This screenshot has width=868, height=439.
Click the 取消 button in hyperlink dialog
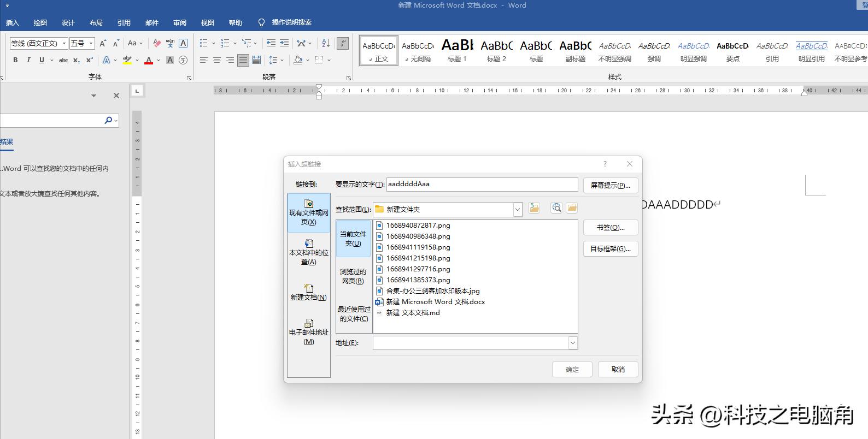(618, 369)
